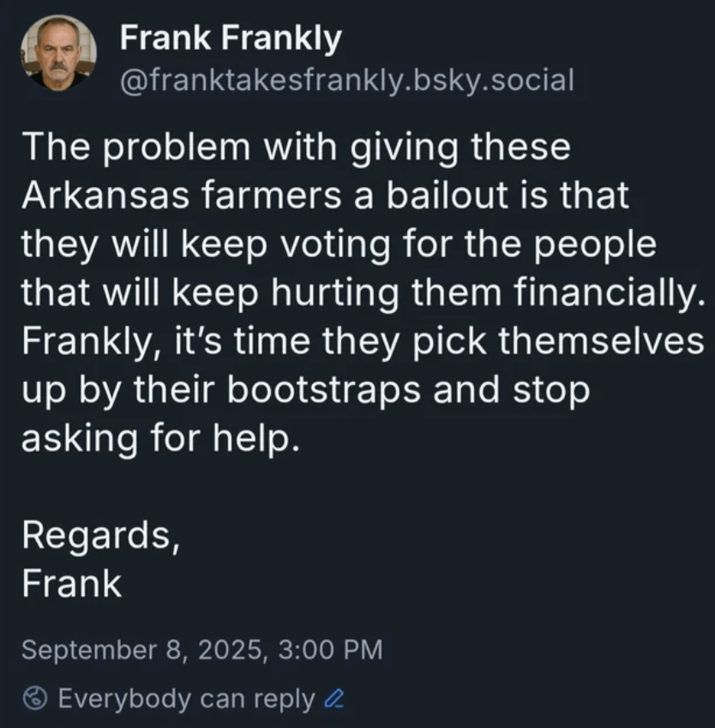The image size is (715, 728).
Task: Click the globe icon before Everybody can reply
Action: pyautogui.click(x=34, y=699)
